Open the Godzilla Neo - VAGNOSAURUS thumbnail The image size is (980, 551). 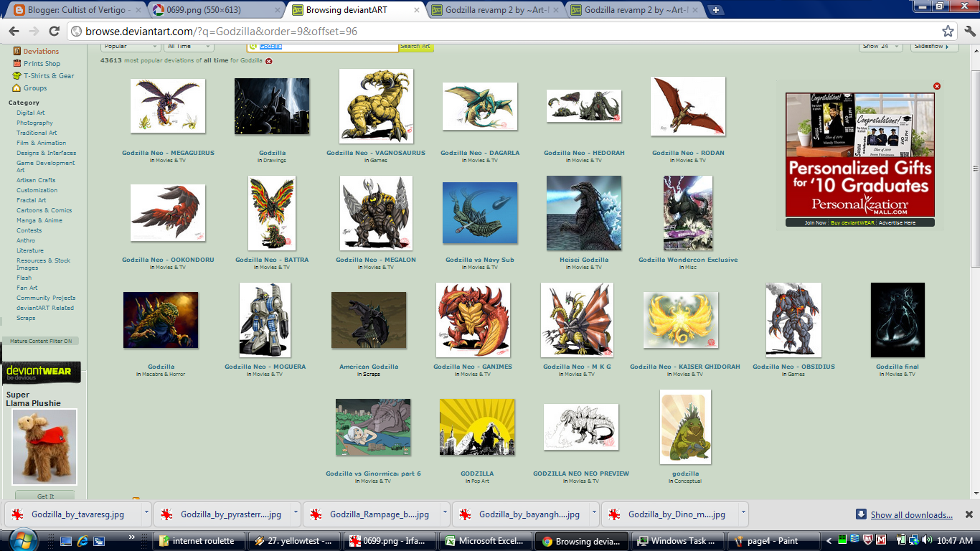point(376,106)
